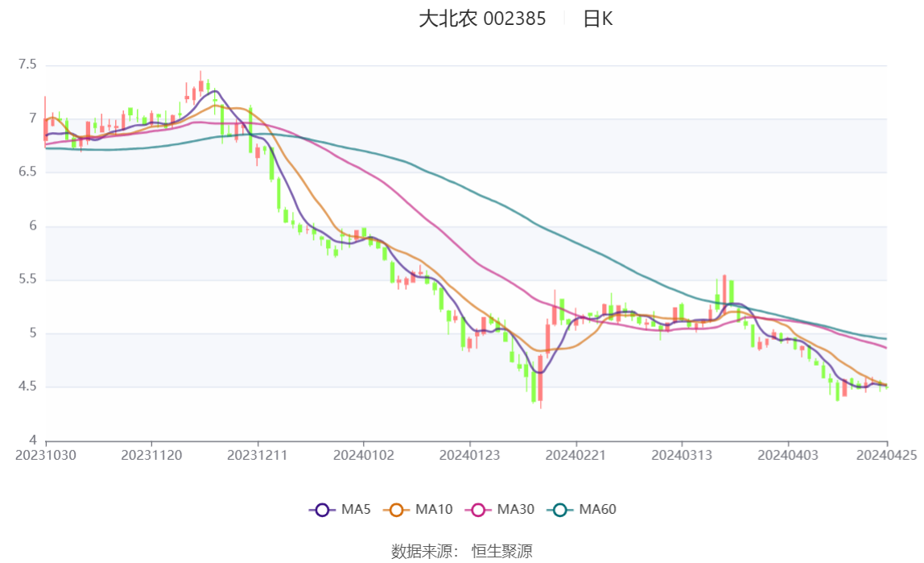Image resolution: width=924 pixels, height=563 pixels.
Task: Toggle the MA10 legend series
Action: 418,509
